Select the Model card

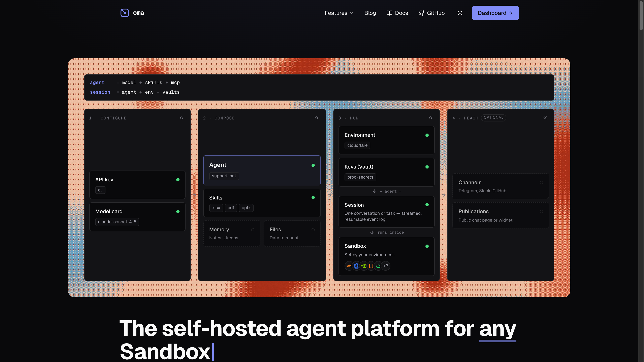[137, 217]
